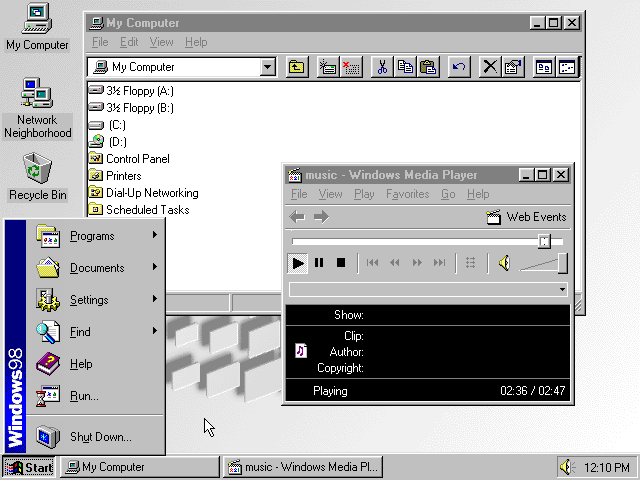Screen dimensions: 640x480
Task: Click the Media Player seek bar thumb
Action: coord(544,241)
